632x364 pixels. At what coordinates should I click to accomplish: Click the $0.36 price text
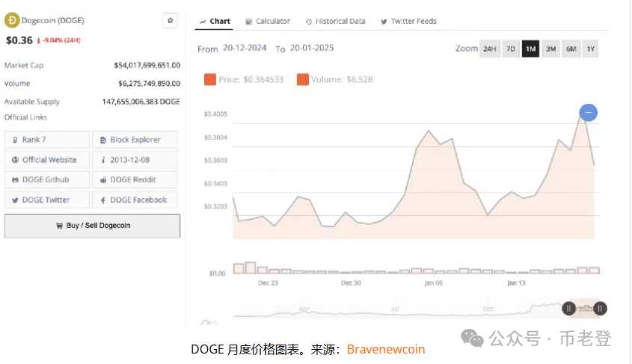tap(19, 40)
